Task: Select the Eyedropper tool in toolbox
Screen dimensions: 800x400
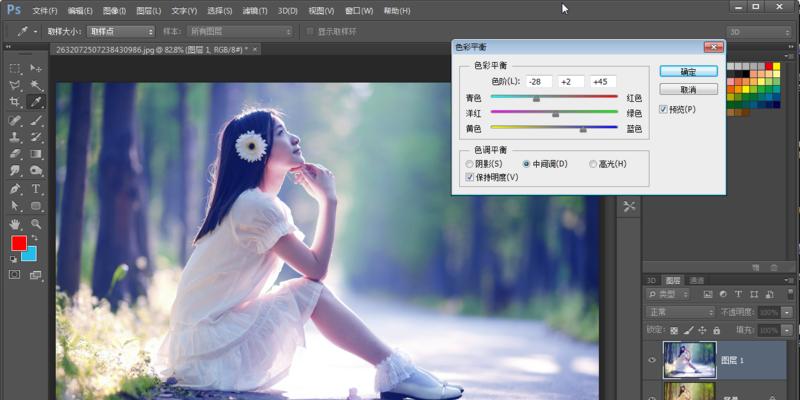Action: point(36,102)
